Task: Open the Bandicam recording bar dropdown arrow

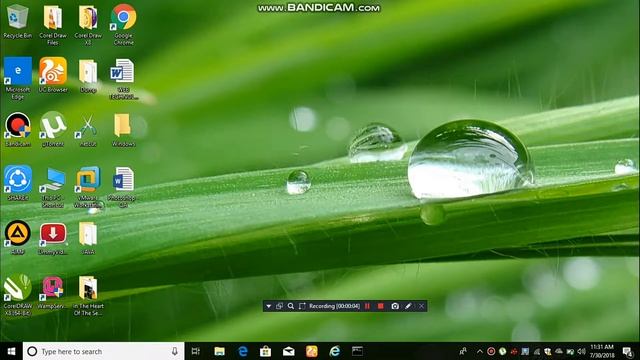Action: [269, 306]
